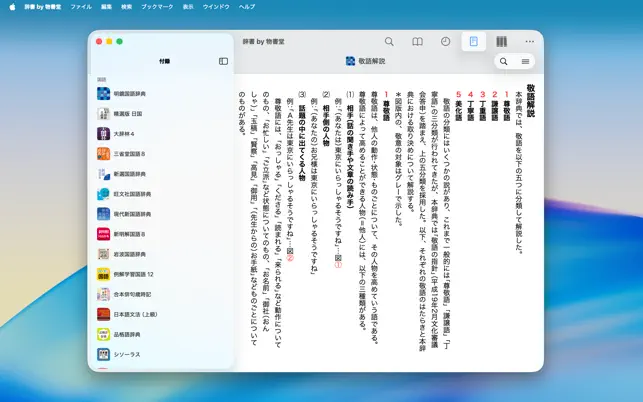643x402 pixels.
Task: Show history with the clock icon
Action: pos(445,41)
